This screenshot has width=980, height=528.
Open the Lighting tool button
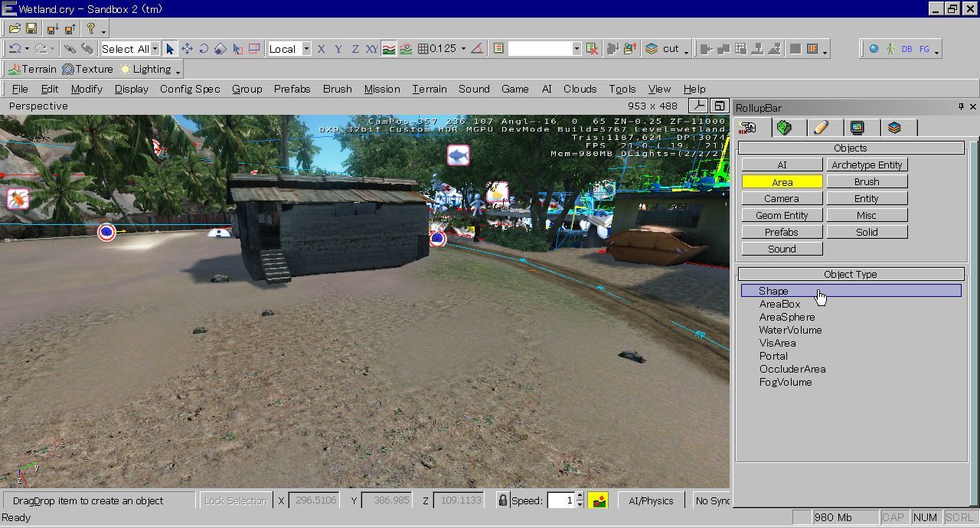click(x=145, y=69)
